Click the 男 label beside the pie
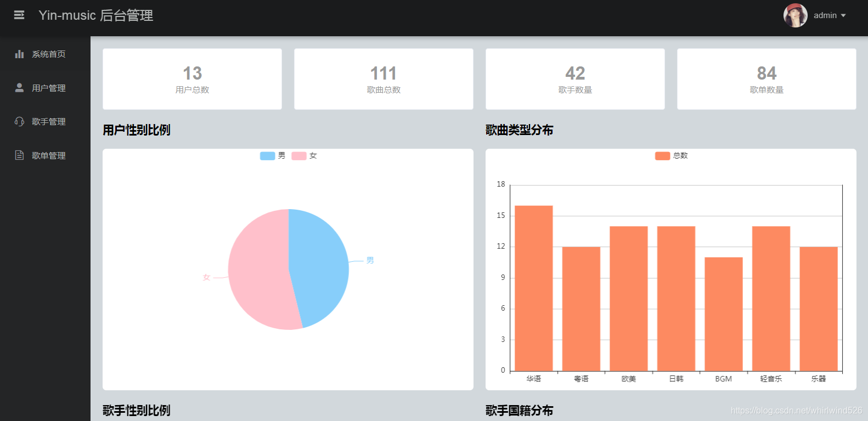Viewport: 868px width, 421px height. 370,260
